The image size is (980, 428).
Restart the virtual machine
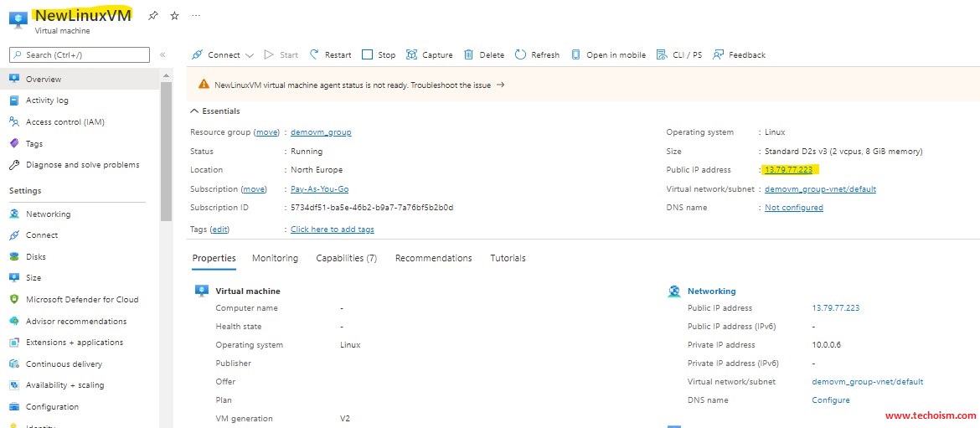pyautogui.click(x=331, y=55)
